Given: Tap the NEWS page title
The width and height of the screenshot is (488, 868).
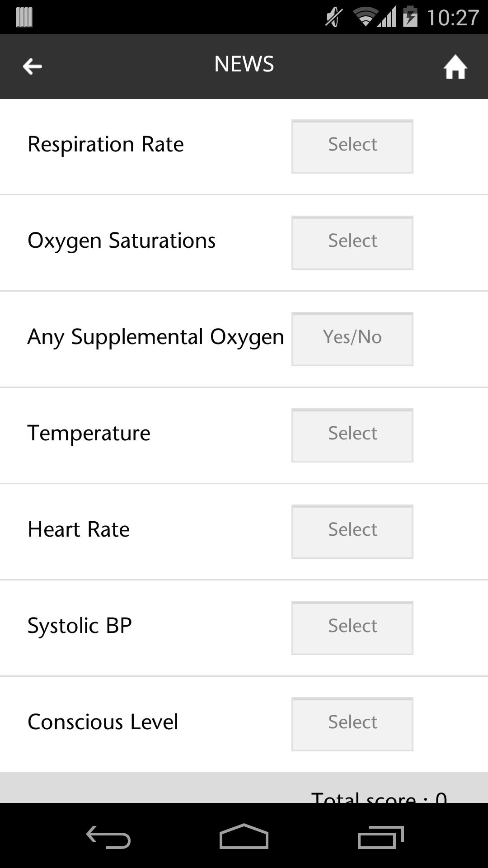Looking at the screenshot, I should (x=244, y=64).
